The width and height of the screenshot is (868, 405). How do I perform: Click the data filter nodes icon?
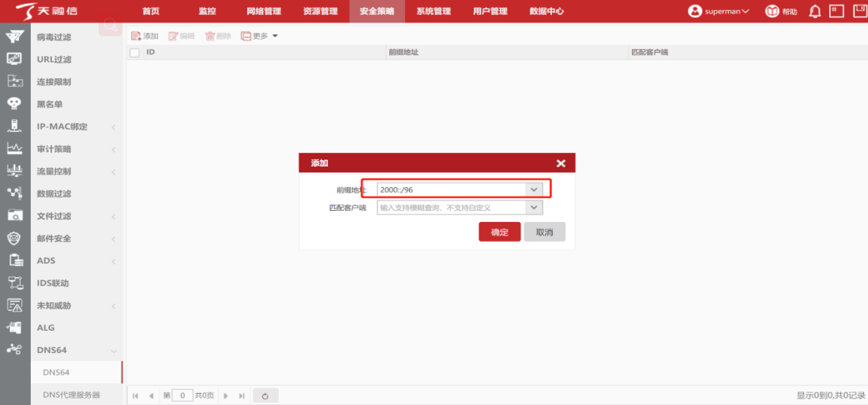(15, 193)
